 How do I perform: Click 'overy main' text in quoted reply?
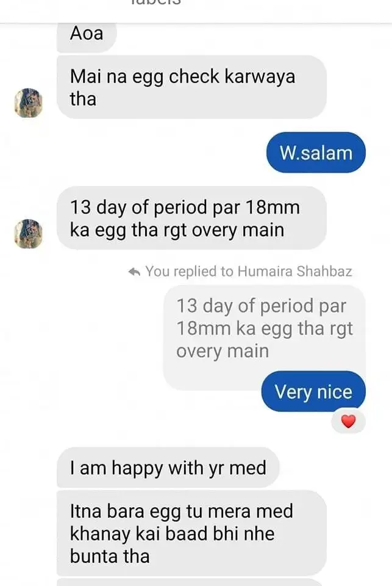pos(222,351)
